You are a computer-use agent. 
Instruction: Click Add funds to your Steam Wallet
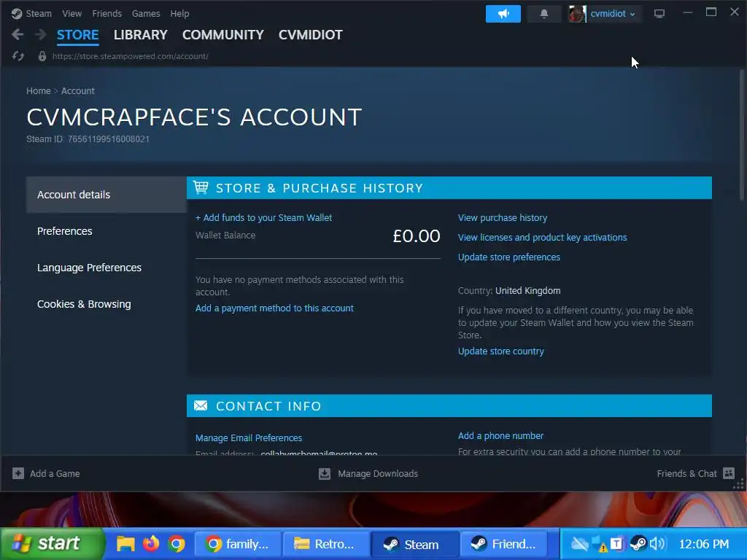pos(263,217)
